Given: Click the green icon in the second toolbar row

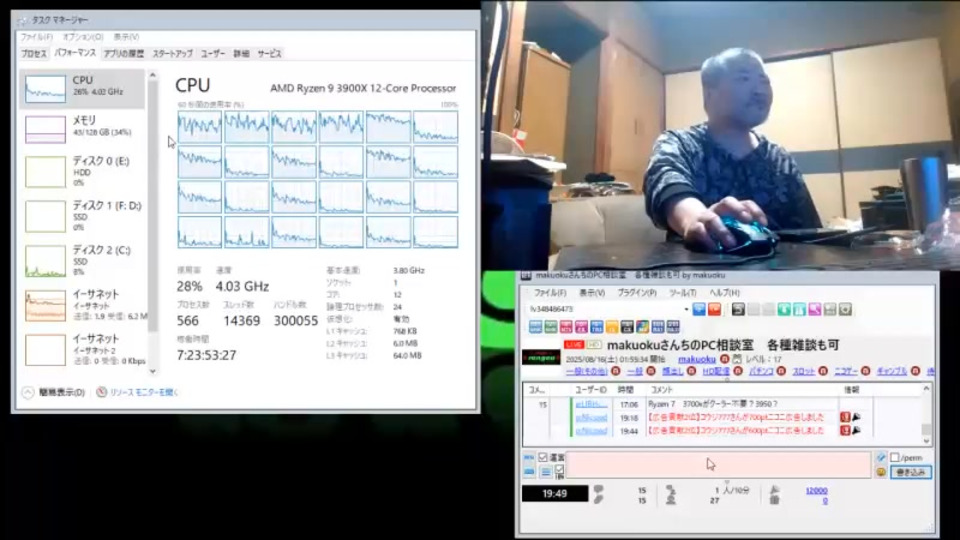Looking at the screenshot, I should point(550,327).
